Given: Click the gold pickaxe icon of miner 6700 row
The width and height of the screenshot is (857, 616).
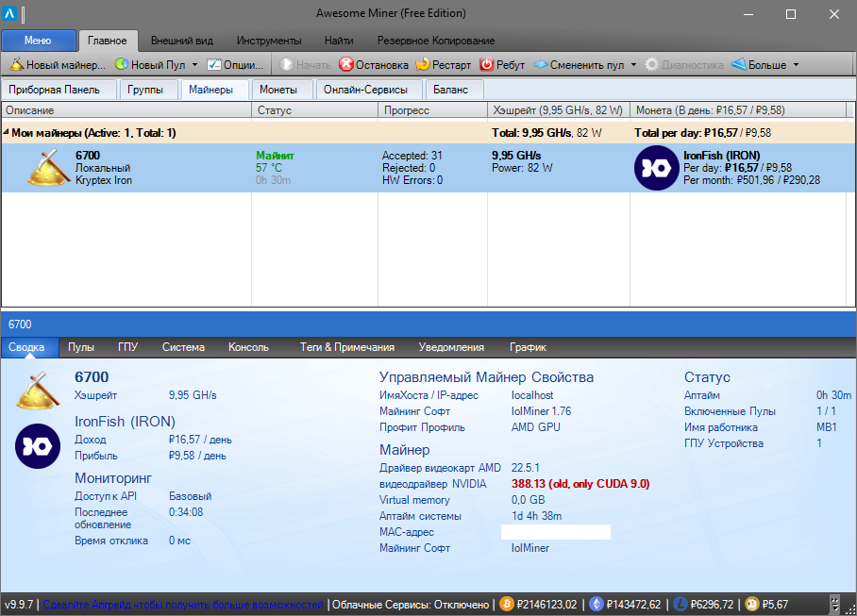Looking at the screenshot, I should pyautogui.click(x=49, y=167).
